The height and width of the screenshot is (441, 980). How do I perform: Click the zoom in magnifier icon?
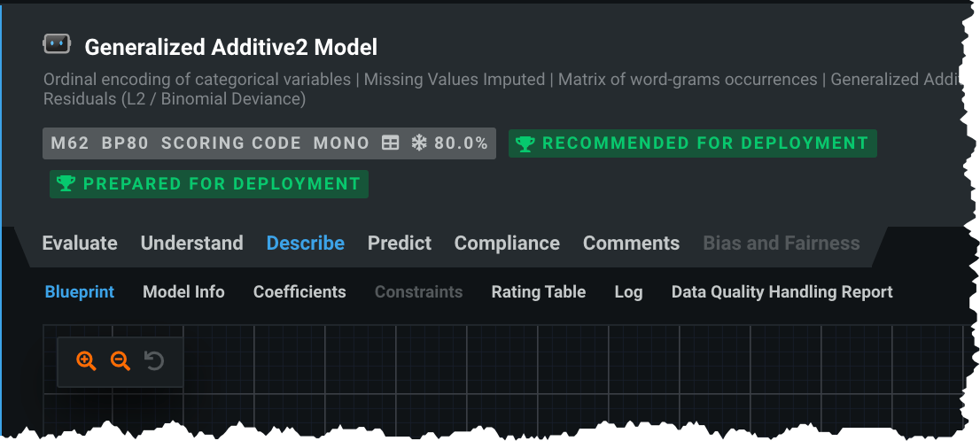86,360
